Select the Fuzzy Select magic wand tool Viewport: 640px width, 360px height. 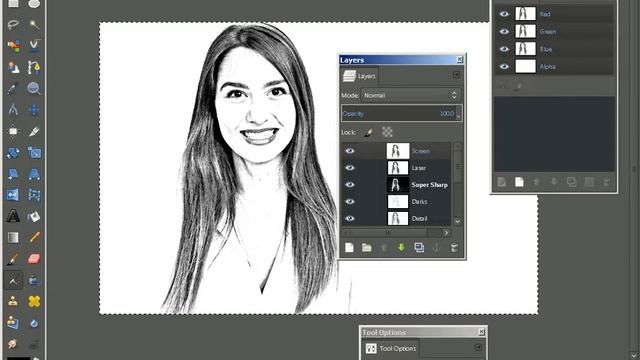[34, 25]
